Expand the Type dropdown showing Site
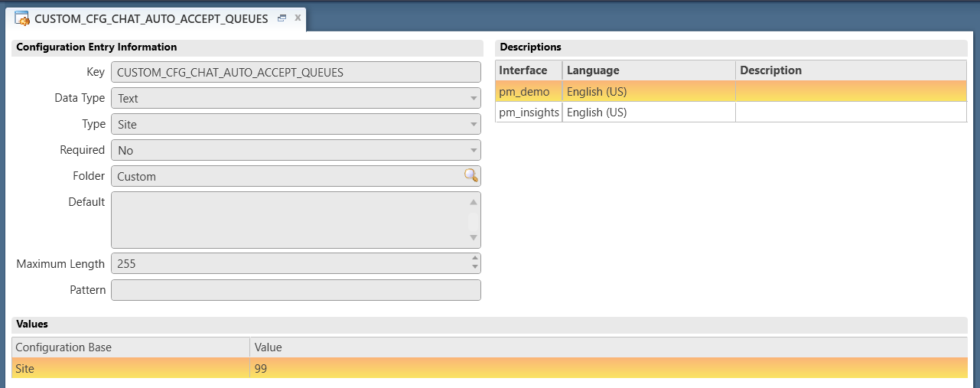 [474, 124]
